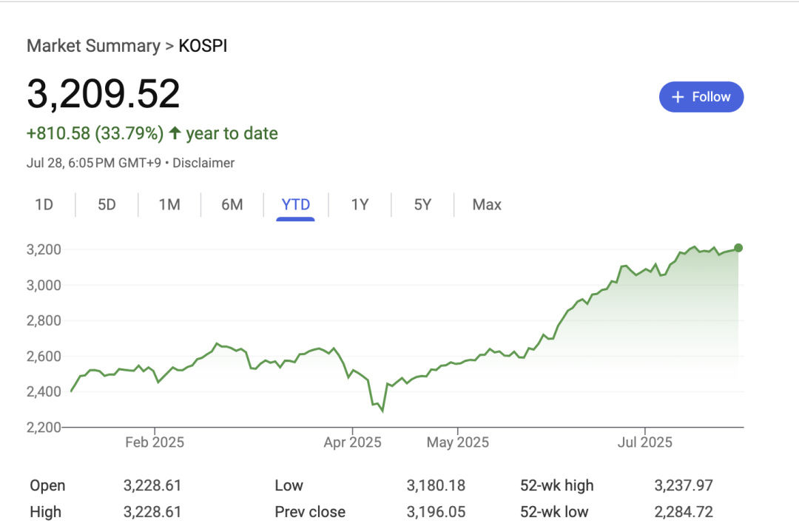Open the 1M chart range
The width and height of the screenshot is (799, 532).
point(169,204)
